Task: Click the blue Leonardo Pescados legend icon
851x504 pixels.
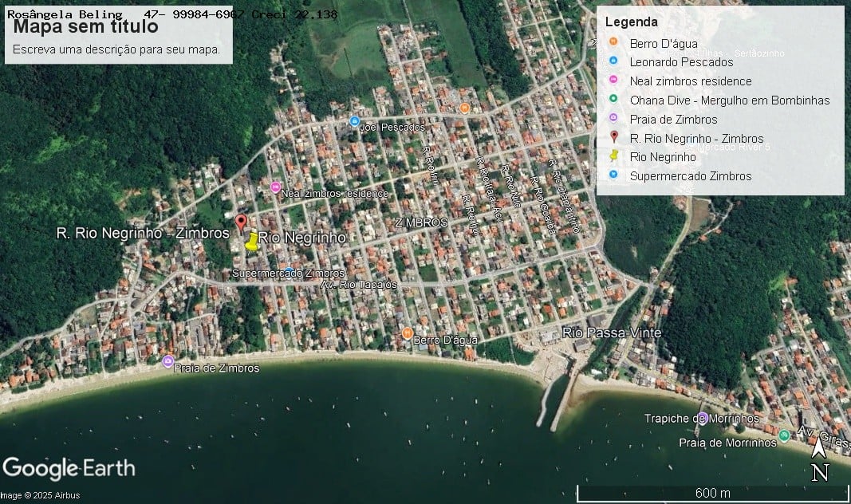Action: 613,61
